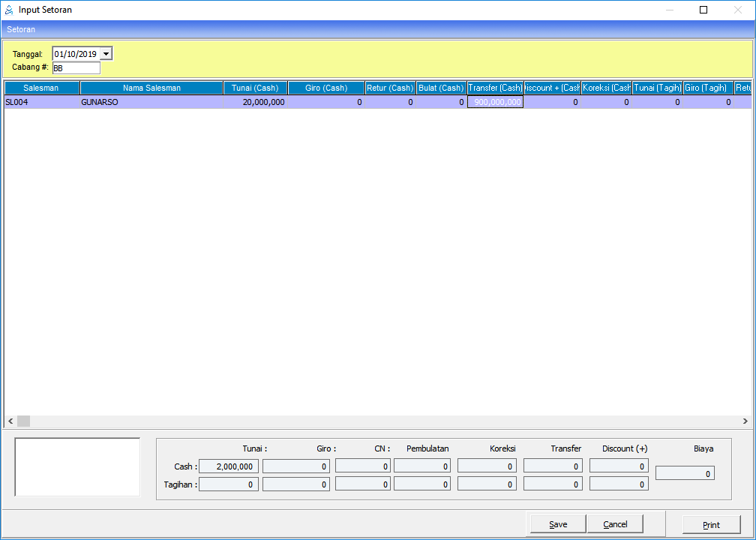Click the Giro (Cash) column header
The image size is (756, 540).
(x=326, y=88)
